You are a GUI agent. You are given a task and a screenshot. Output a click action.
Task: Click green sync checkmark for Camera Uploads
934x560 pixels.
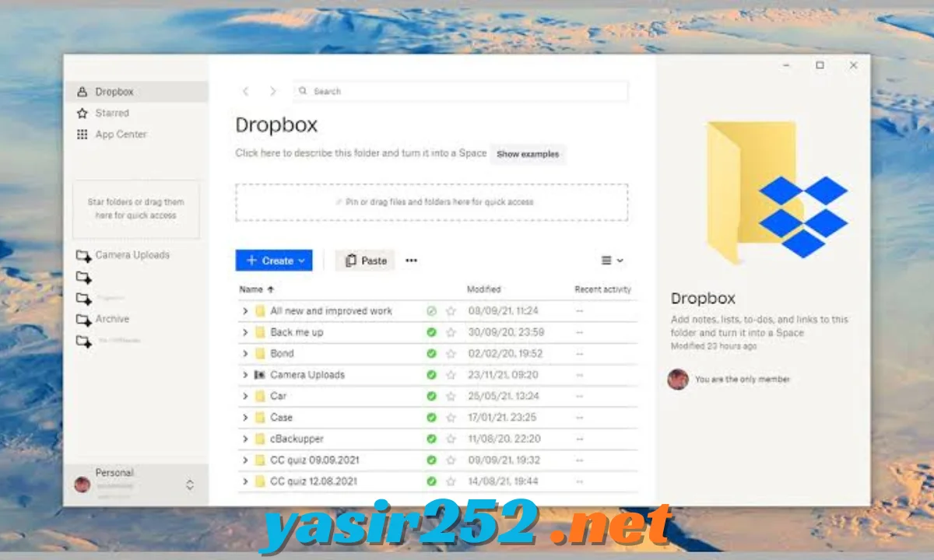(431, 375)
